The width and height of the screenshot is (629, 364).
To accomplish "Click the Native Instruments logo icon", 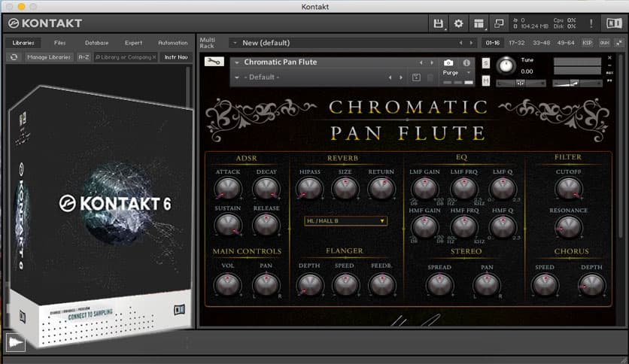I will [614, 23].
